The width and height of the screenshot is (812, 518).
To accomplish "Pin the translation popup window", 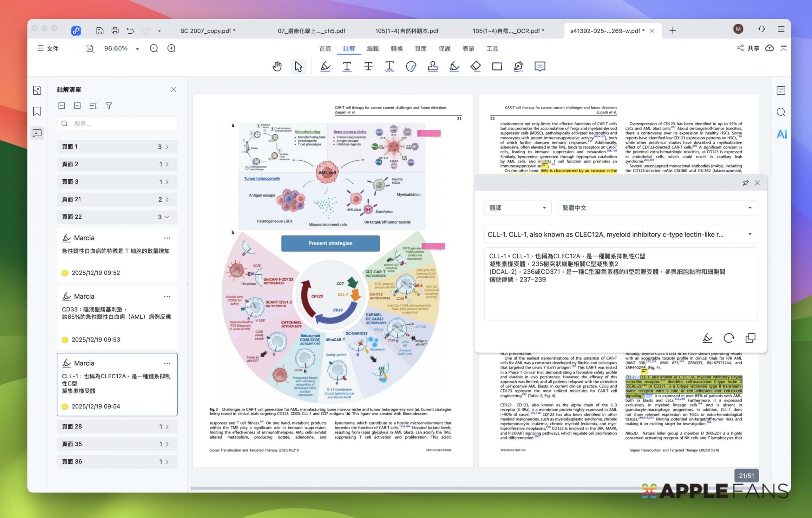I will (745, 183).
